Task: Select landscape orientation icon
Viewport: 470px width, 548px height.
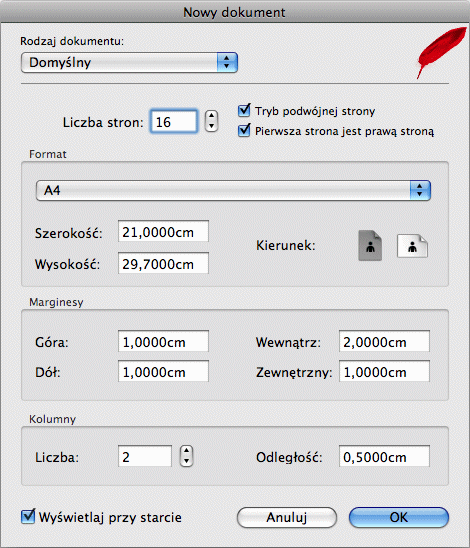Action: 412,246
